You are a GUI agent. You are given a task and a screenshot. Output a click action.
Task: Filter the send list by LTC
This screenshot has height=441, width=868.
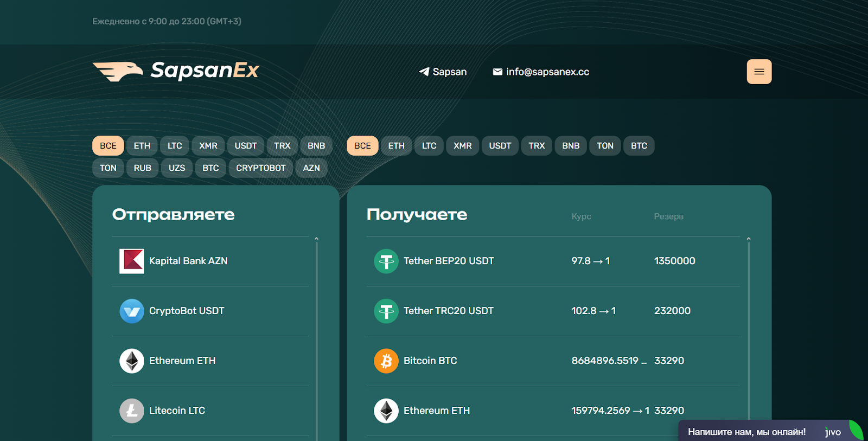click(175, 145)
